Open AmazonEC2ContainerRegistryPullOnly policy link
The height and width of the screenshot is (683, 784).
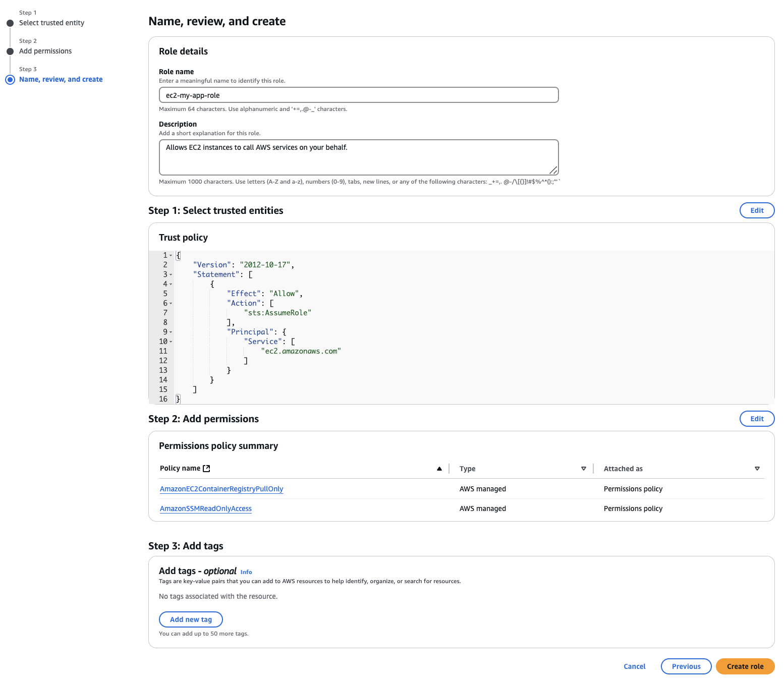point(221,489)
